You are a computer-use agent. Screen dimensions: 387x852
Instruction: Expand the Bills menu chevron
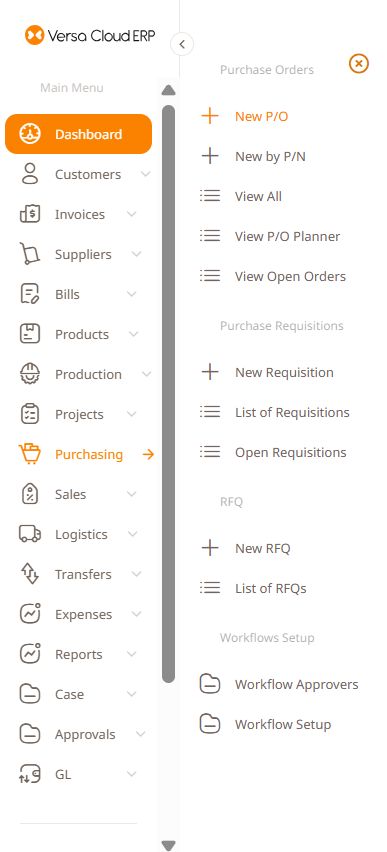(132, 294)
